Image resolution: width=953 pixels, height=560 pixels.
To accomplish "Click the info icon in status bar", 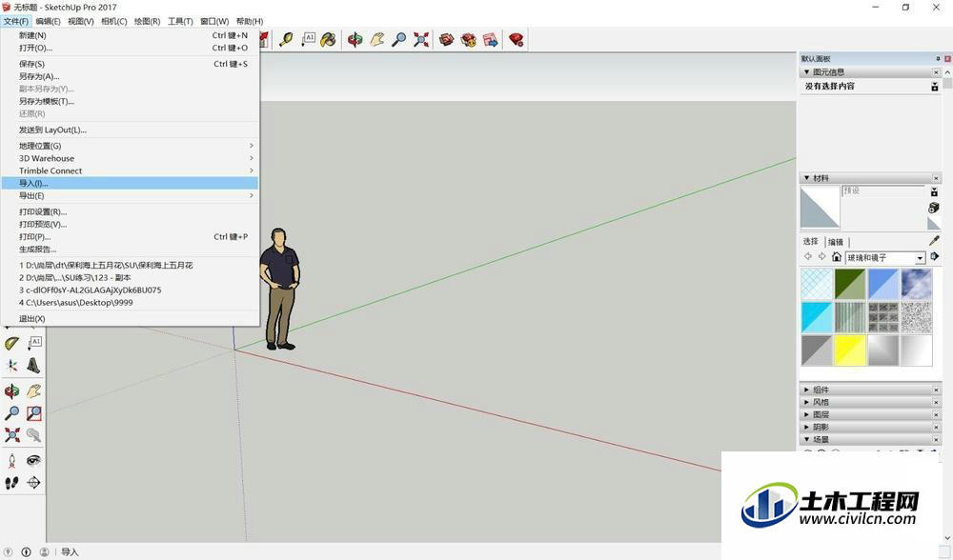I will pyautogui.click(x=26, y=552).
